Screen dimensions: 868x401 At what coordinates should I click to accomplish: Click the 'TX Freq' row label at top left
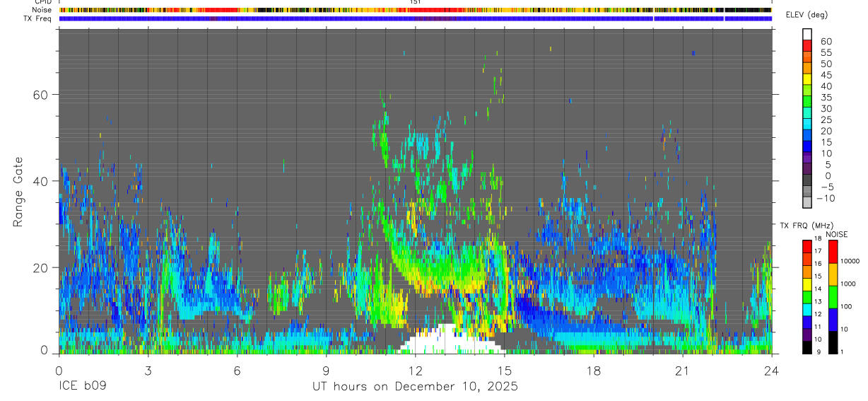37,18
